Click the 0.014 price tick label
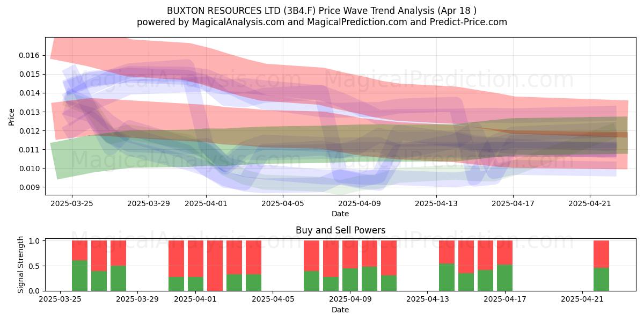The image size is (644, 322). pos(30,93)
